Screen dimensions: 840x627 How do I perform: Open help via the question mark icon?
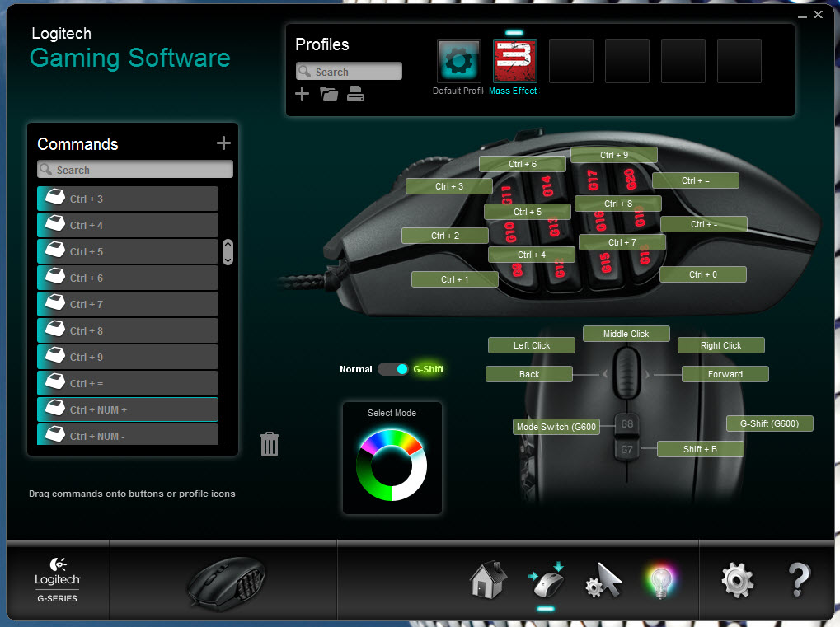pyautogui.click(x=799, y=580)
